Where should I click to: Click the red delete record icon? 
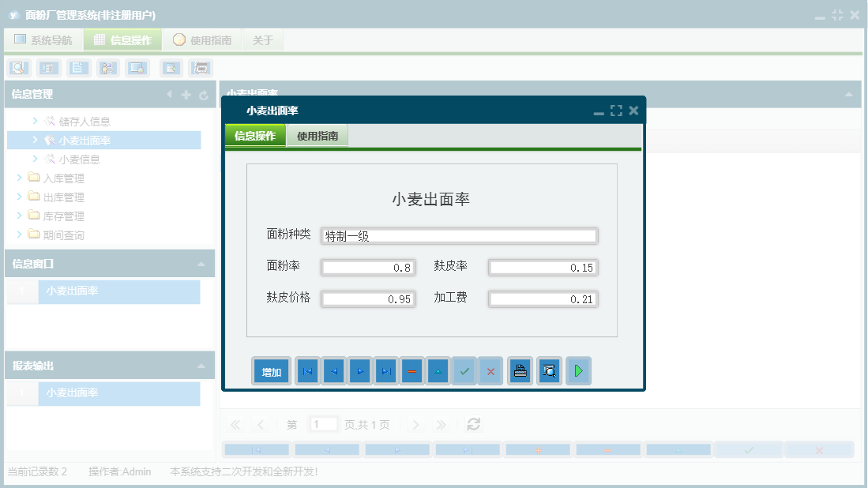click(x=411, y=370)
